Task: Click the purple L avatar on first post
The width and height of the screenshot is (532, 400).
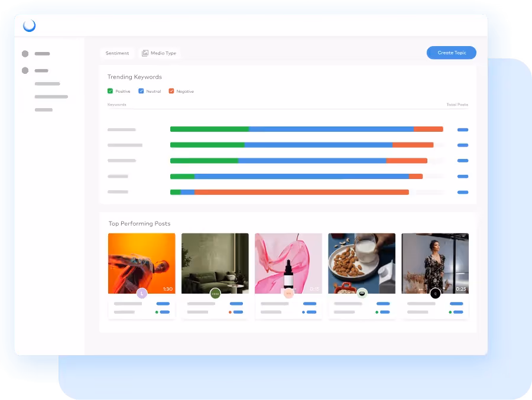Action: (x=141, y=292)
